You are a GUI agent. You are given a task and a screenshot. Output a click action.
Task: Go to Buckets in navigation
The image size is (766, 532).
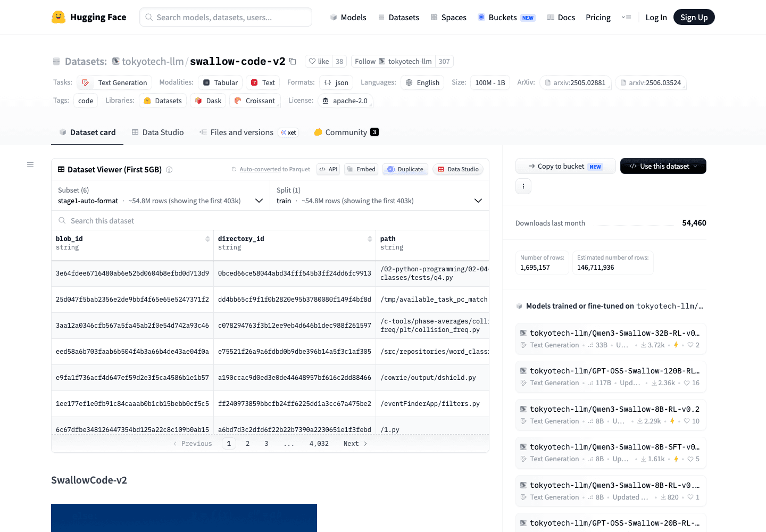pyautogui.click(x=506, y=17)
